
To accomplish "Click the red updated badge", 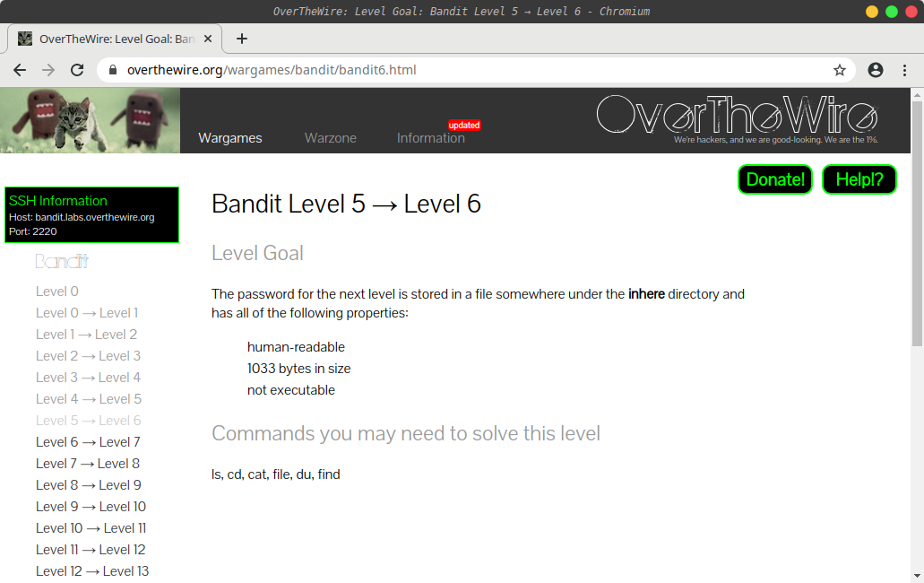I will [464, 125].
